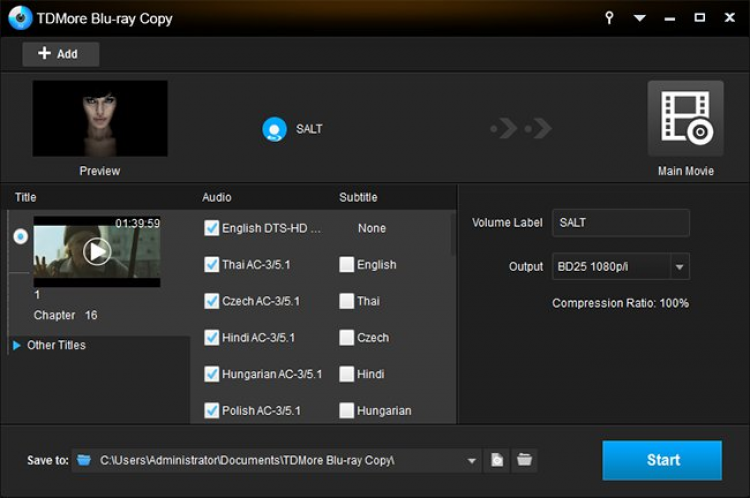
Task: Click the audio/subtitle list scrollbar
Action: pos(452,234)
